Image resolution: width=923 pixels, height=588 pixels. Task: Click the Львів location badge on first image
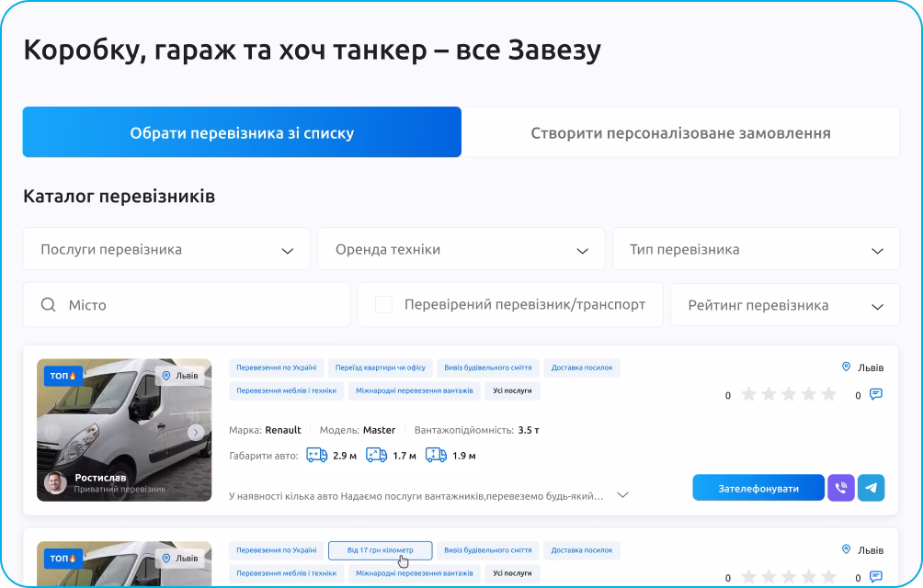pyautogui.click(x=180, y=375)
